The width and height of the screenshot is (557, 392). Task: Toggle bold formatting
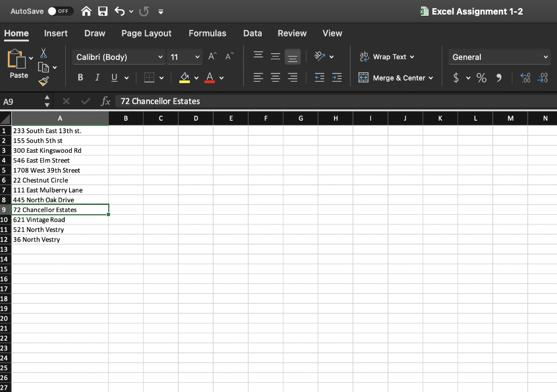coord(80,77)
